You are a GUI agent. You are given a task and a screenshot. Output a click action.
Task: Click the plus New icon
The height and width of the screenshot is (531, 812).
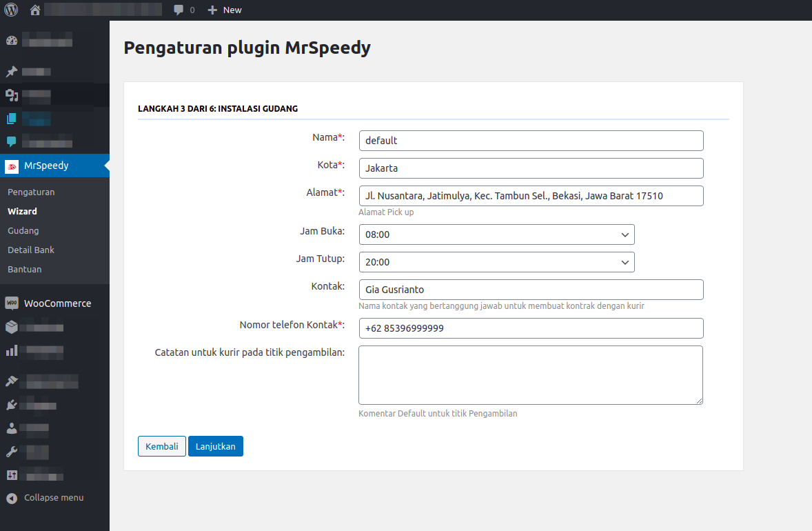(212, 10)
